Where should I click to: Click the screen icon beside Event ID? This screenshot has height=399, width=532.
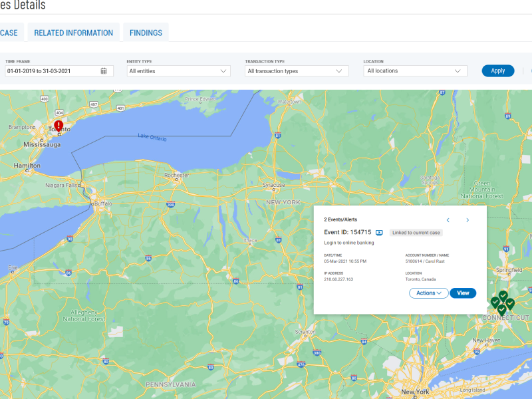tap(379, 233)
